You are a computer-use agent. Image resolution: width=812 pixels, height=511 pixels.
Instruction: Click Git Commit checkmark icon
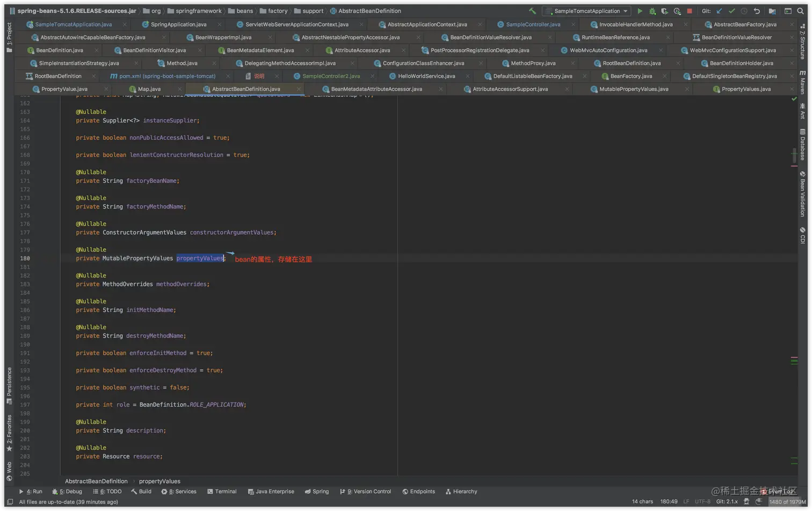point(731,11)
